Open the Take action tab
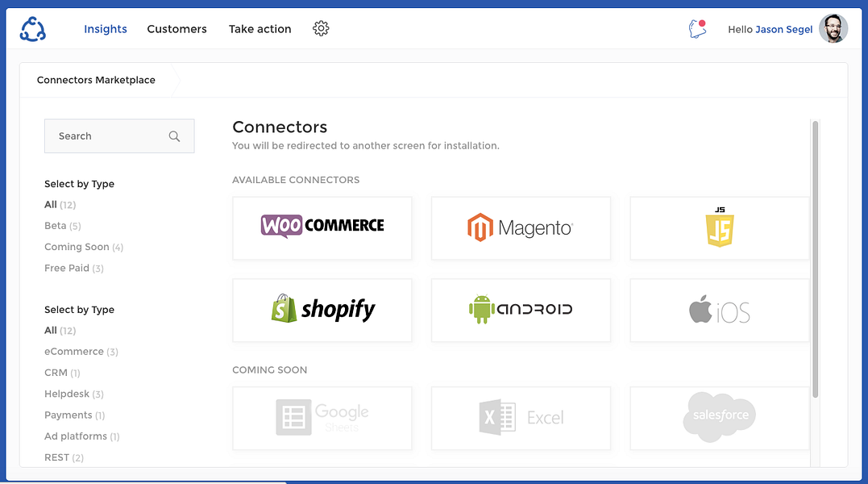The width and height of the screenshot is (868, 484). [x=260, y=29]
